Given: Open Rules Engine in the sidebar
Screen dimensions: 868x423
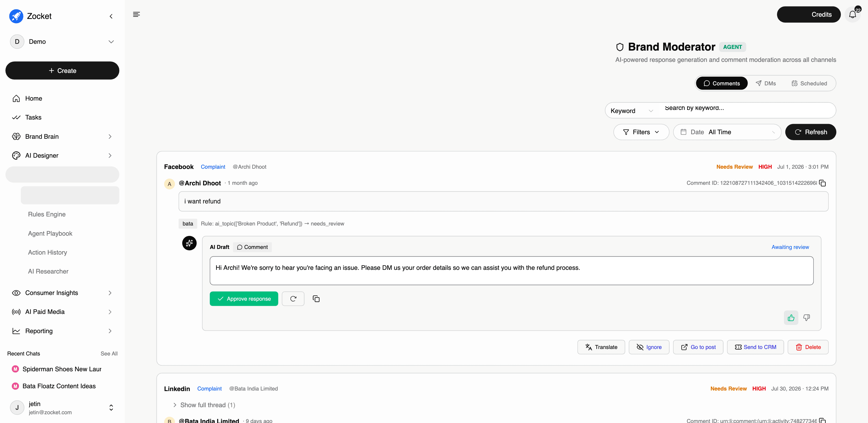Looking at the screenshot, I should 47,214.
